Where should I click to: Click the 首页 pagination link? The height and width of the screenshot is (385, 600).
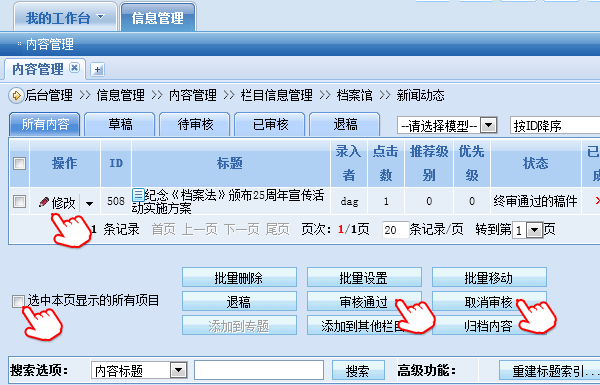coord(164,230)
